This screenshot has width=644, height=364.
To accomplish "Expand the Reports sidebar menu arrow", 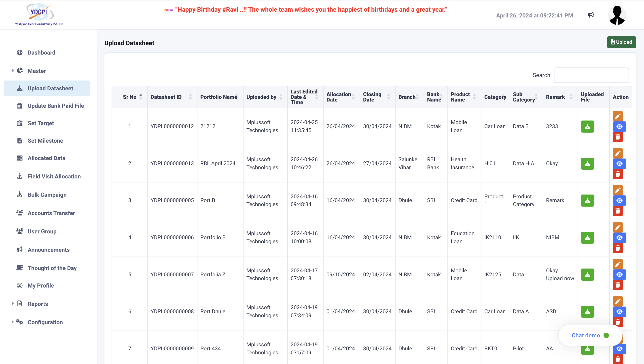I will (13, 303).
